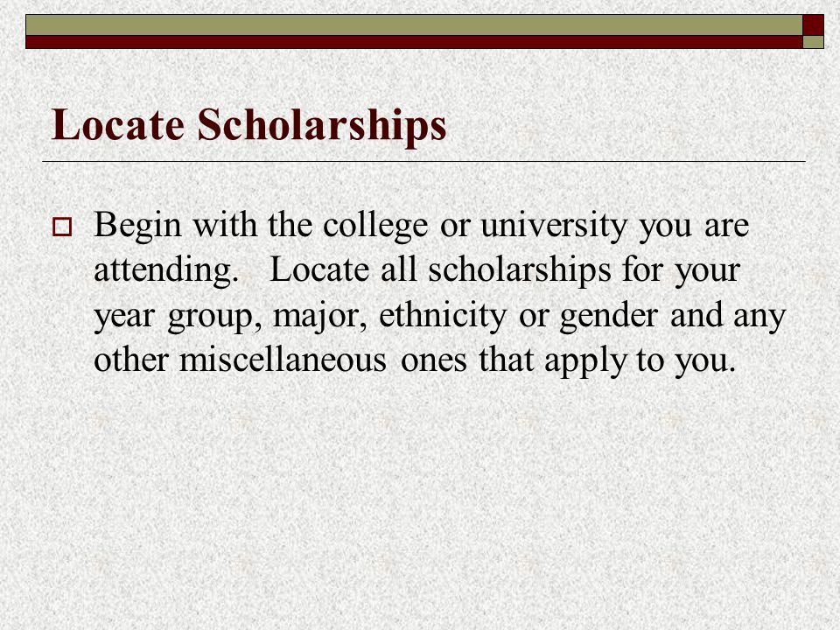Select the dark red header stripe
Image resolution: width=840 pixels, height=630 pixels.
414,42
